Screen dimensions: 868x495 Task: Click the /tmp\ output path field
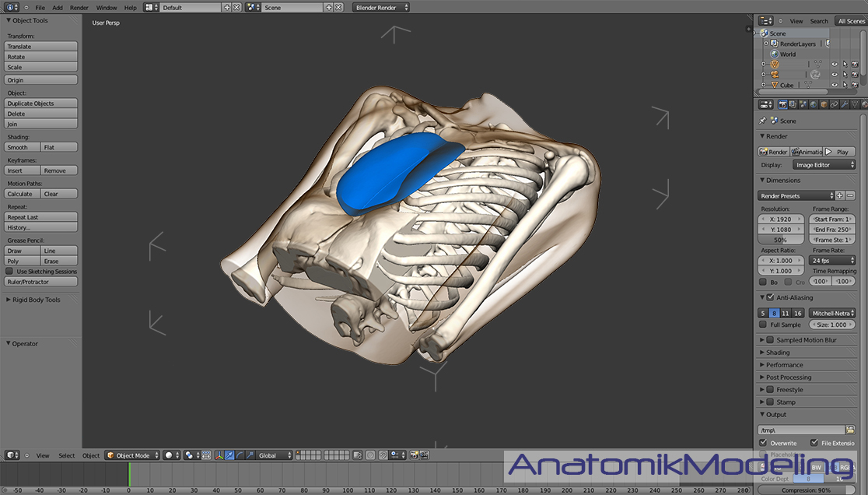(x=801, y=430)
